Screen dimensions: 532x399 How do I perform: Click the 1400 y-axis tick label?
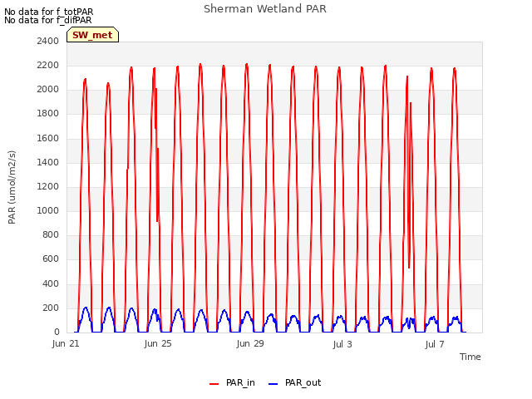pos(48,163)
